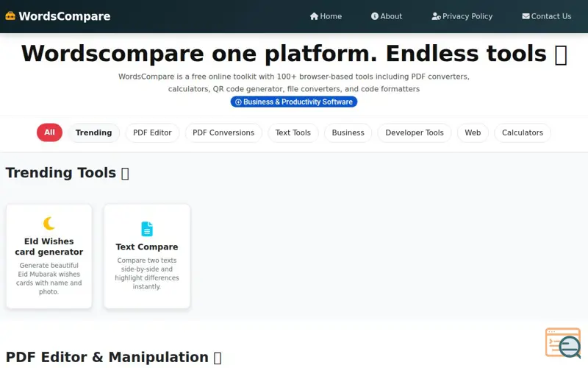This screenshot has width=588, height=368.
Task: Click the blue document icon on Text Compare
Action: [x=147, y=229]
